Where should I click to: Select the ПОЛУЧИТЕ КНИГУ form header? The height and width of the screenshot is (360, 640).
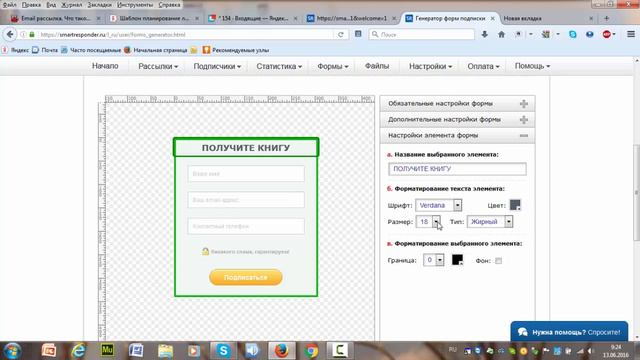click(x=246, y=147)
